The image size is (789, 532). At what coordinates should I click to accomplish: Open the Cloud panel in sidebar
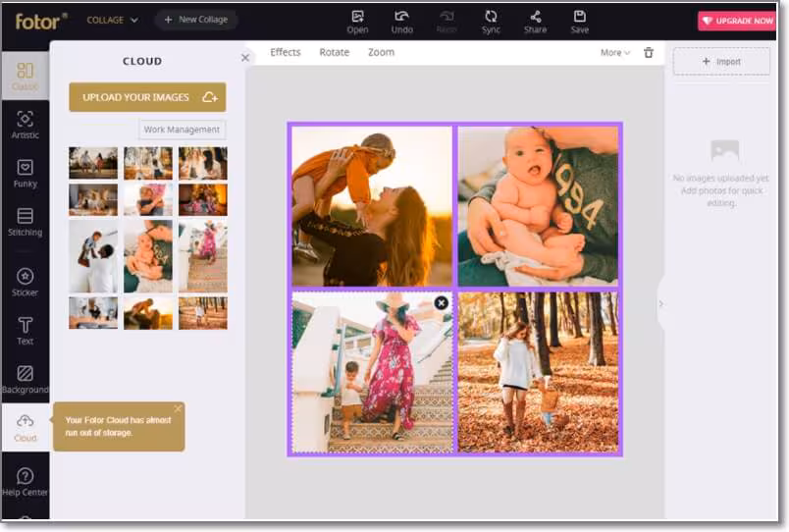pos(26,428)
